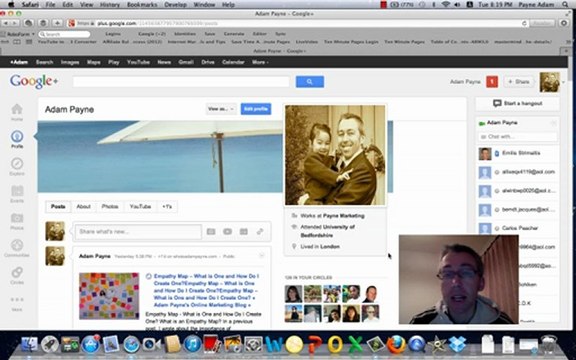Expand the View as dropdown
The image size is (576, 360).
pyautogui.click(x=221, y=109)
